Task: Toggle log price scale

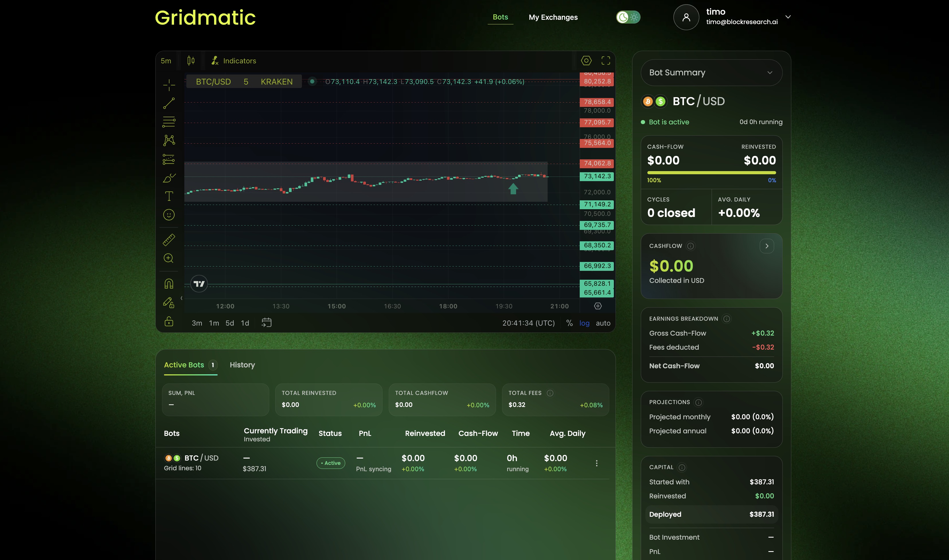Action: 584,323
